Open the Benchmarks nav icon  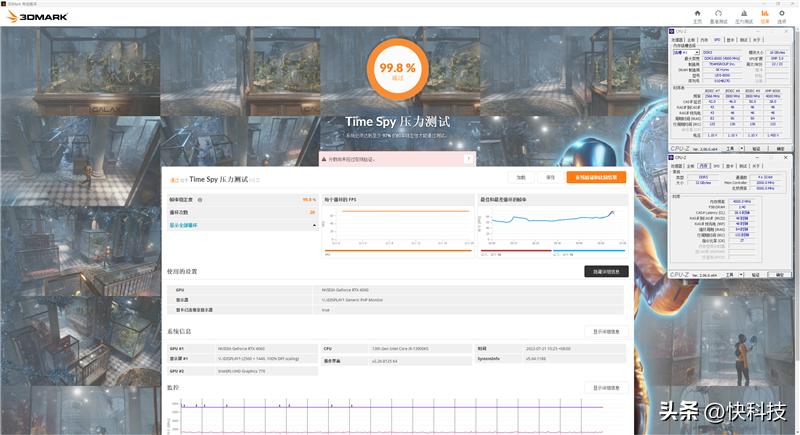pyautogui.click(x=718, y=15)
